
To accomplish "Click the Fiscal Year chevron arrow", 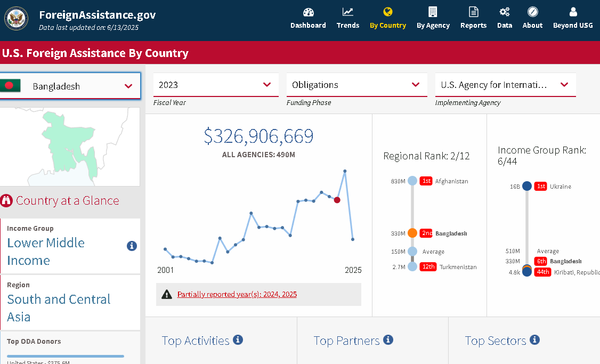I will coord(267,85).
